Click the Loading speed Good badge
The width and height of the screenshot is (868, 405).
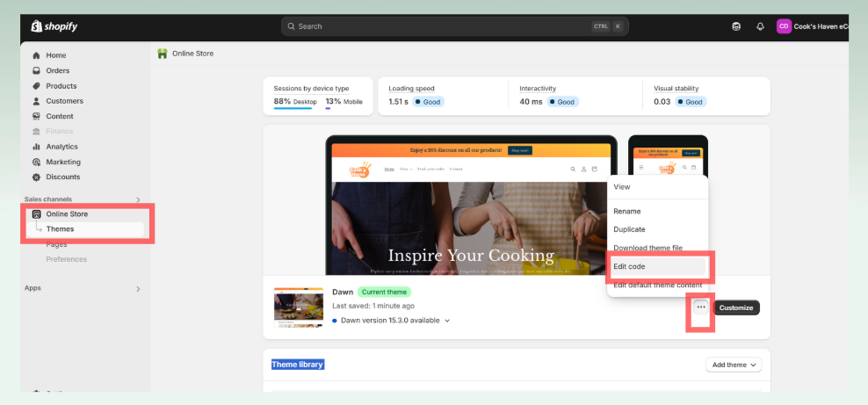coord(428,102)
